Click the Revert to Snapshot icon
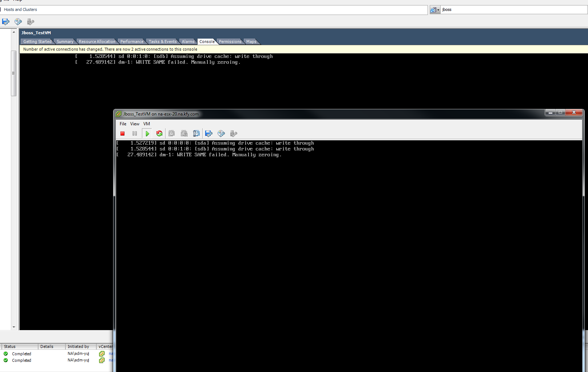This screenshot has width=588, height=372. [x=184, y=134]
